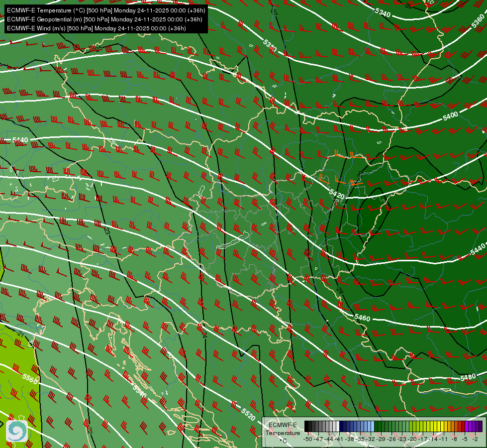Screen dimensions: 487x448
Task: Click the darkest green legend swatch above -29
Action: (376, 426)
